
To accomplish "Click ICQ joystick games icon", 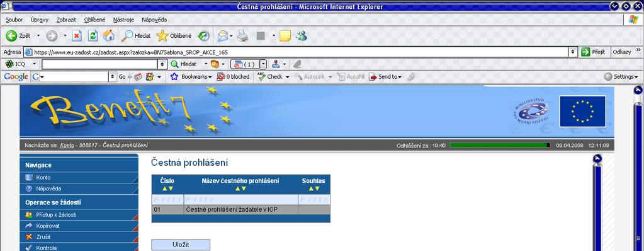I will [276, 64].
